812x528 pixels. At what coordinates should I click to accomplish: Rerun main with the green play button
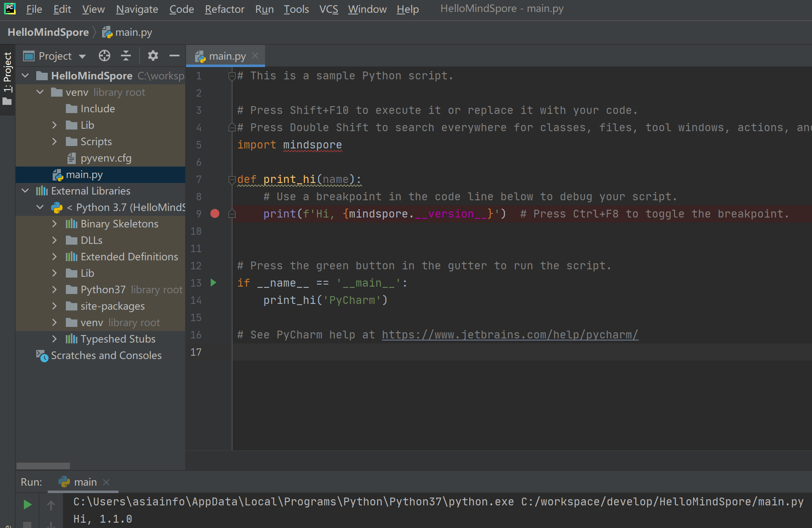coord(27,505)
